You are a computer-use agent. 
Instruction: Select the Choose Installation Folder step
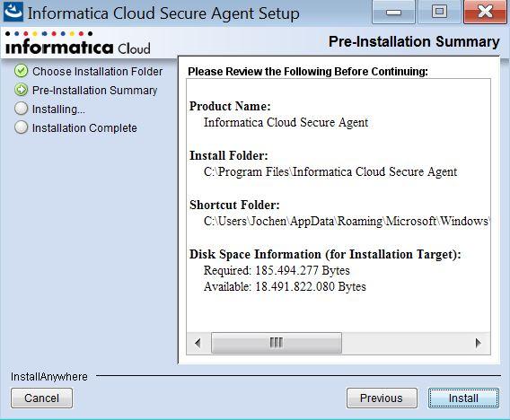pos(98,72)
